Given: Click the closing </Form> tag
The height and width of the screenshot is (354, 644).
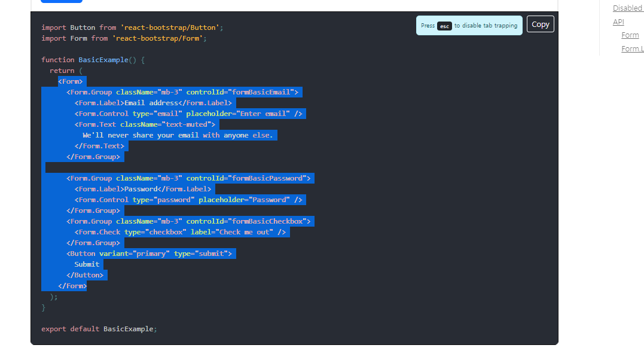Looking at the screenshot, I should [x=72, y=286].
